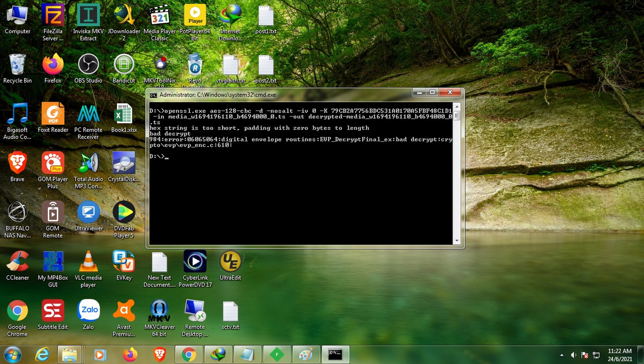Select Internet Download Manager desktop icon
Screen dimensions: 644x364
tap(230, 23)
